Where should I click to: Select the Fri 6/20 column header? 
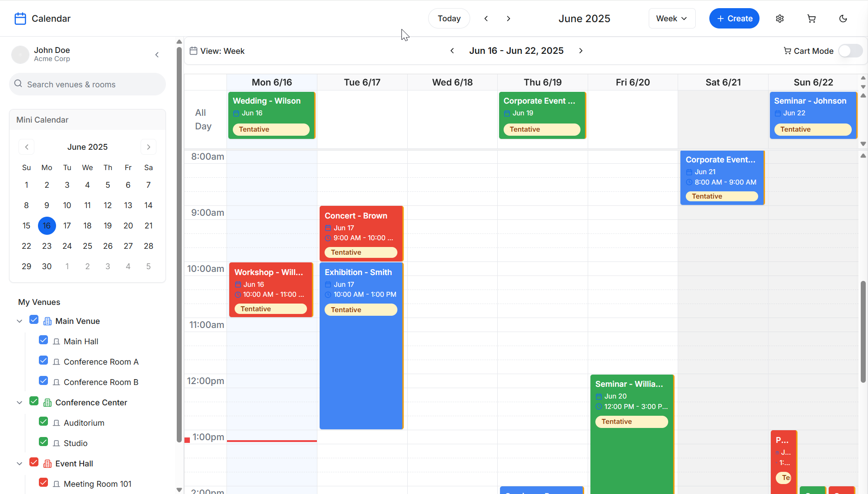point(633,82)
